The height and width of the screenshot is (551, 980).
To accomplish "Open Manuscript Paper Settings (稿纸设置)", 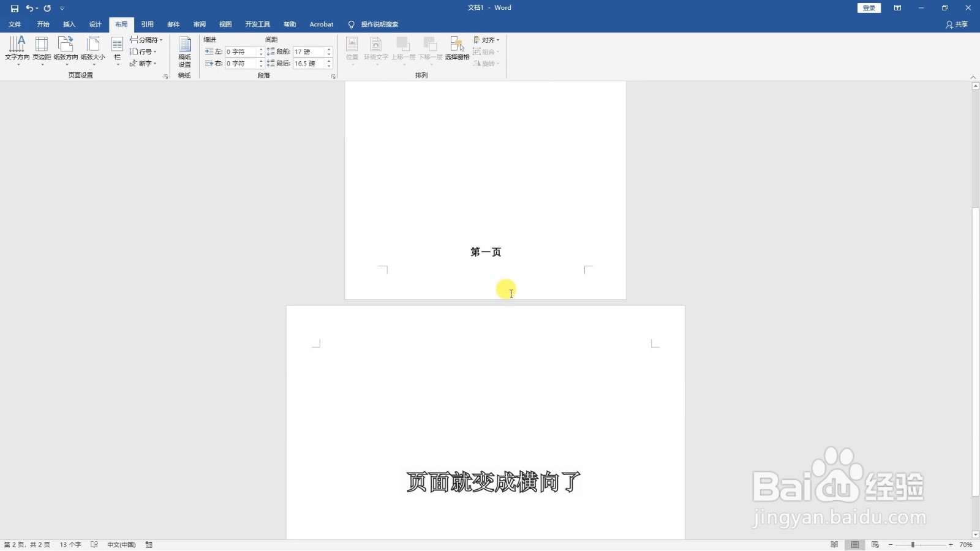I will [x=184, y=51].
